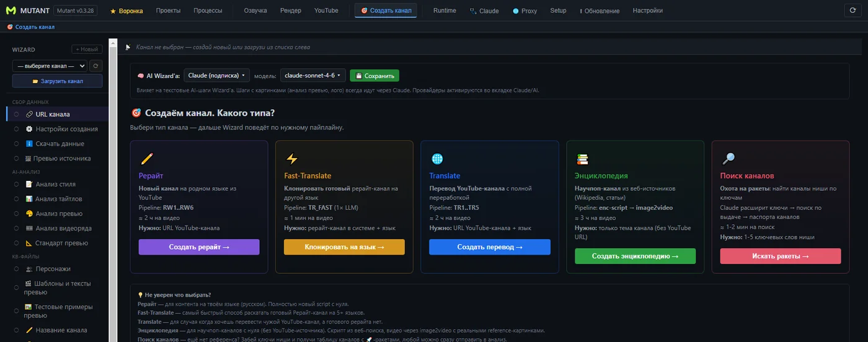Open the Процессы tab
This screenshot has height=342, width=868.
pos(208,11)
